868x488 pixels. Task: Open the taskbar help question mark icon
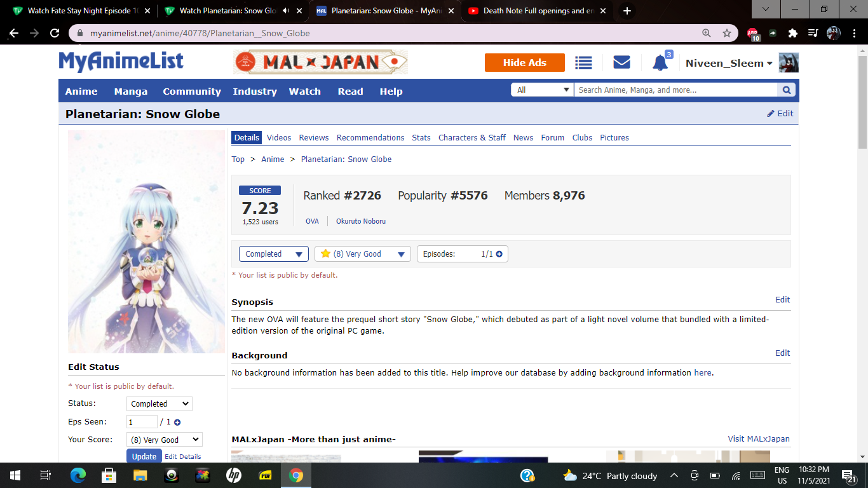tap(527, 475)
